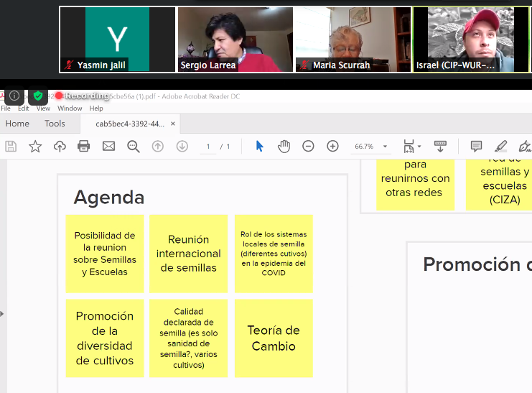
Task: Print the document with printer icon
Action: click(x=84, y=147)
